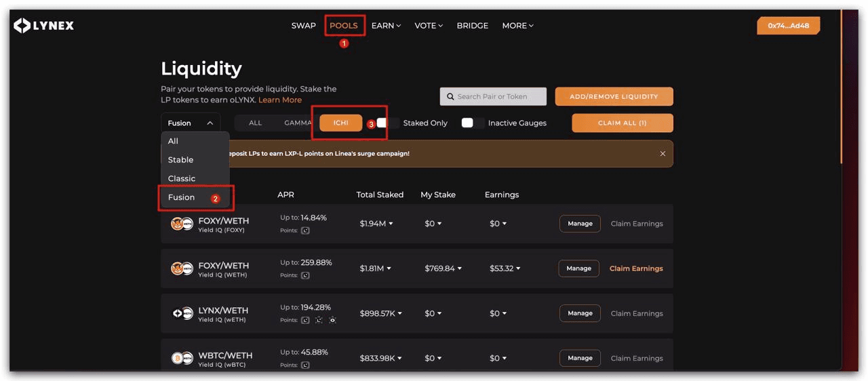Click the 194.28% APR value
Viewport: 868px width, 381px height.
coord(316,307)
